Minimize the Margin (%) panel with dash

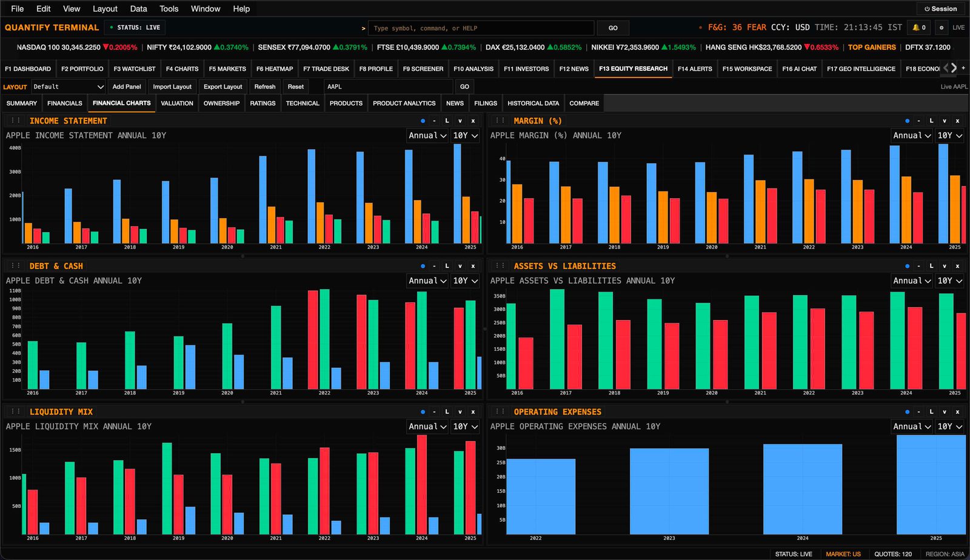pyautogui.click(x=918, y=121)
